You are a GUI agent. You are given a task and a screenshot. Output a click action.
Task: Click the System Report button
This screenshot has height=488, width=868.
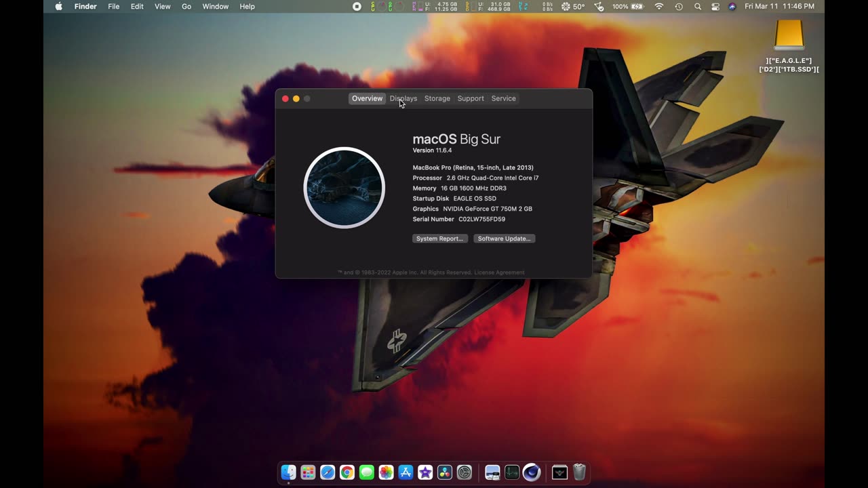440,239
